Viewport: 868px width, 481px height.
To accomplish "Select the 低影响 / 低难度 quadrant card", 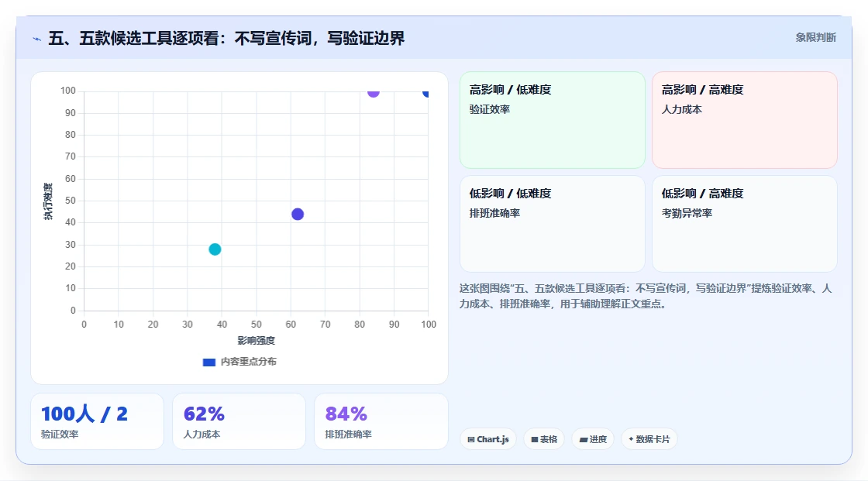I will click(x=553, y=224).
